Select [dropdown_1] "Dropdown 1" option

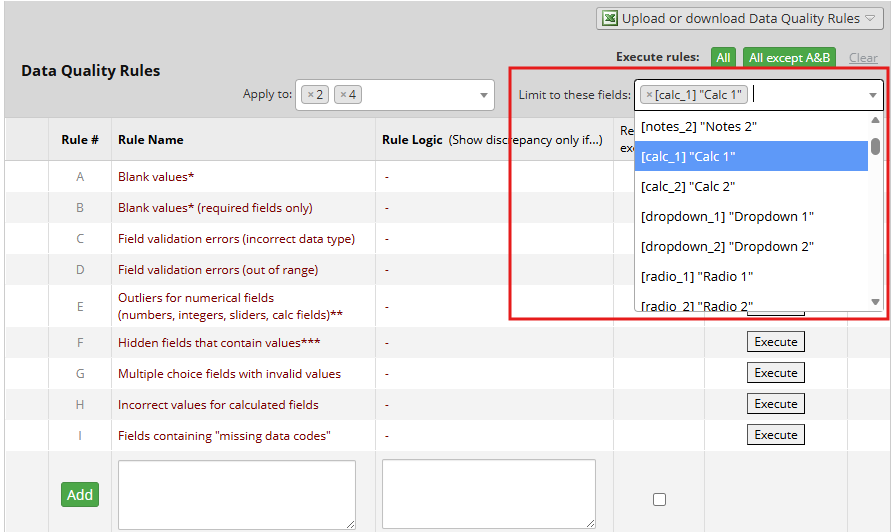[x=751, y=216]
